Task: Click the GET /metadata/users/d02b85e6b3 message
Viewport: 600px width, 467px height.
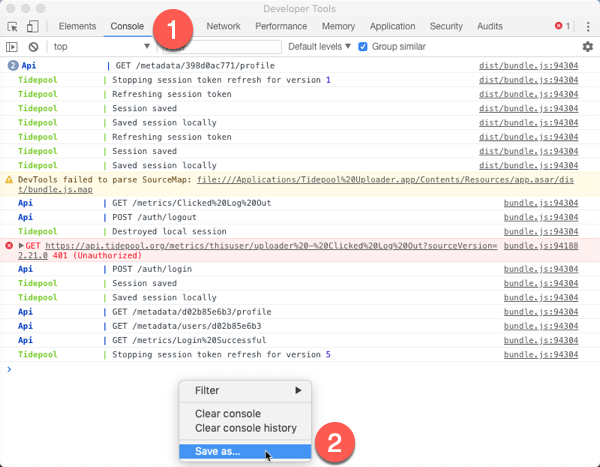Action: click(187, 326)
